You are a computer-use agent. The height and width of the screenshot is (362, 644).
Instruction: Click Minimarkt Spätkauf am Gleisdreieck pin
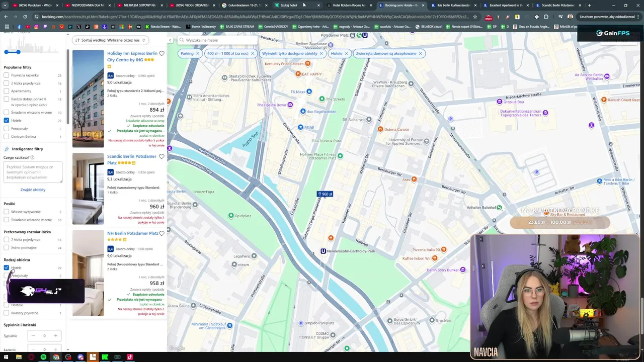230,326
